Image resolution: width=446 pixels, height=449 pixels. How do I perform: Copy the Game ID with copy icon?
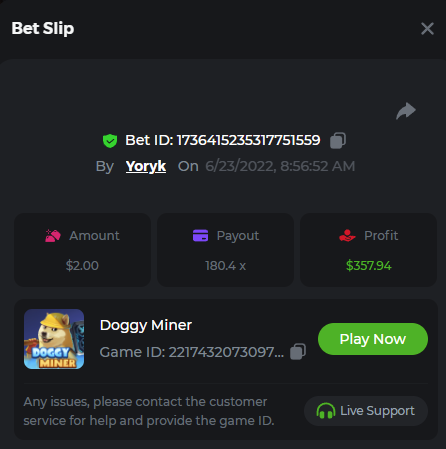[x=298, y=352]
